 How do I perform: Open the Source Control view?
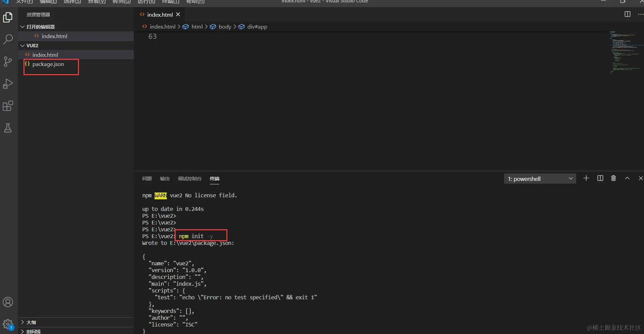8,62
